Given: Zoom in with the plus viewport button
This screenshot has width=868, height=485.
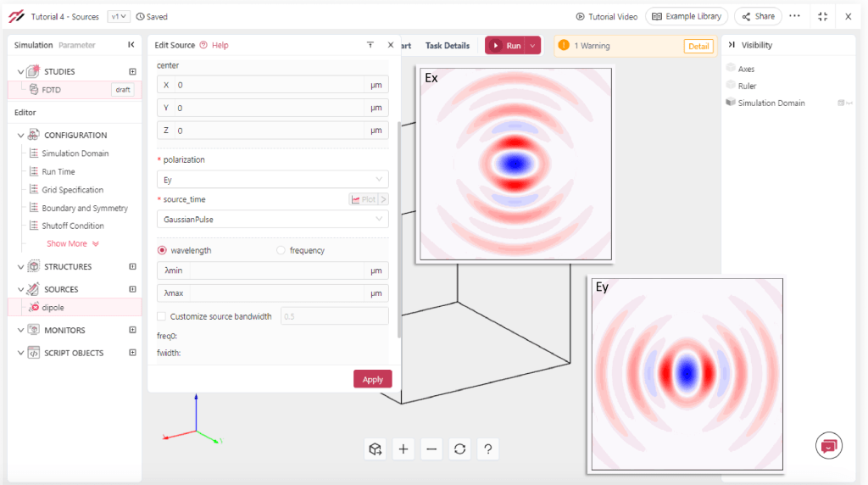Looking at the screenshot, I should 403,449.
